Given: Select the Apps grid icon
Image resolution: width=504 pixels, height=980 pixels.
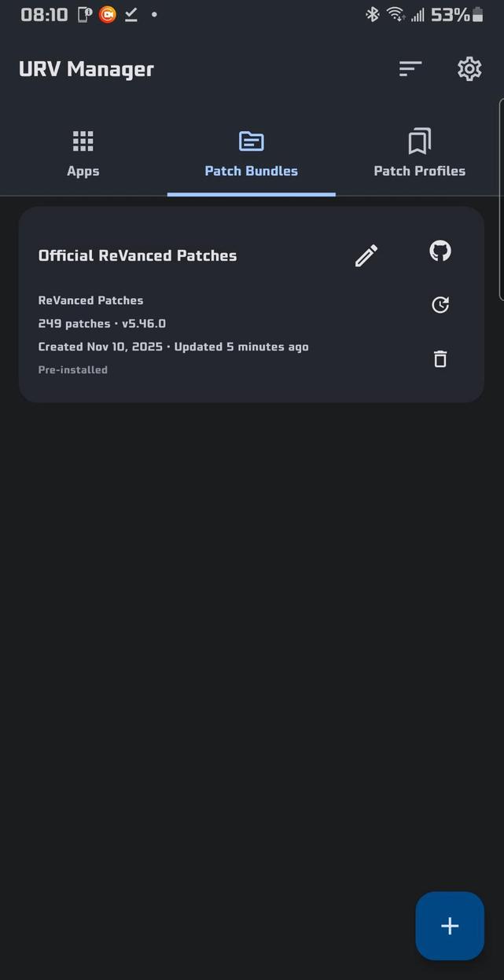Looking at the screenshot, I should coord(83,141).
